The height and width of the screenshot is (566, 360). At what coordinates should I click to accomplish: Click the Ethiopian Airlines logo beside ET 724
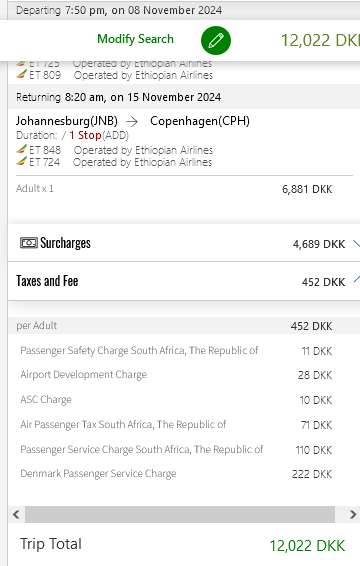(x=22, y=161)
